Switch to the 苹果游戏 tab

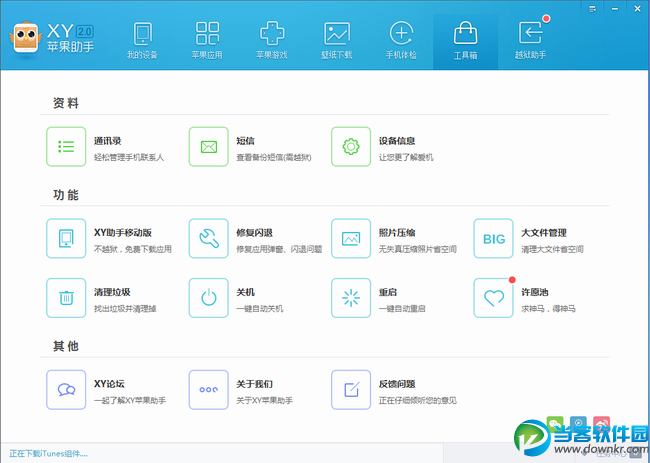coord(272,41)
